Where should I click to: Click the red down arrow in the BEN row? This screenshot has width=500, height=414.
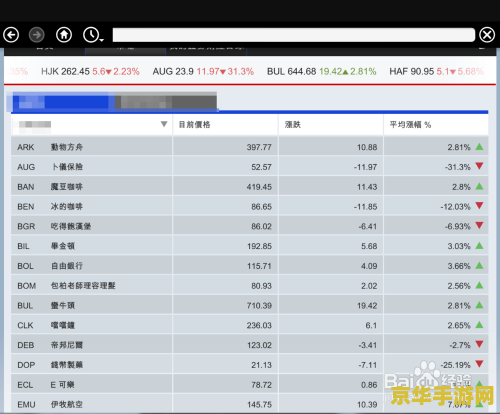[x=479, y=206]
